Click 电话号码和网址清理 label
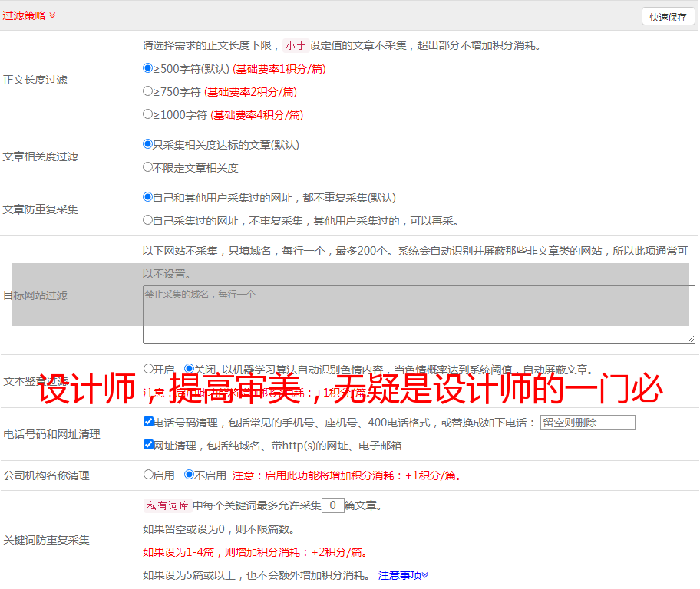 51,434
